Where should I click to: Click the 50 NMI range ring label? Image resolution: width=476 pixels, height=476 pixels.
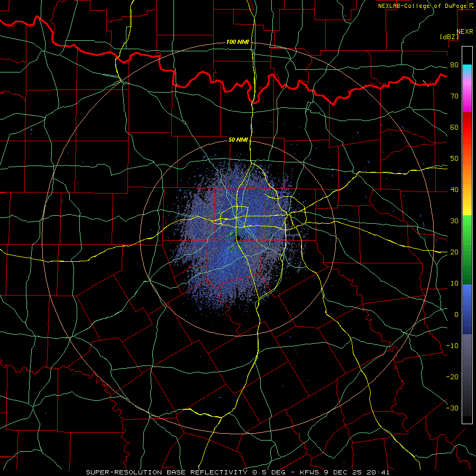(x=238, y=140)
